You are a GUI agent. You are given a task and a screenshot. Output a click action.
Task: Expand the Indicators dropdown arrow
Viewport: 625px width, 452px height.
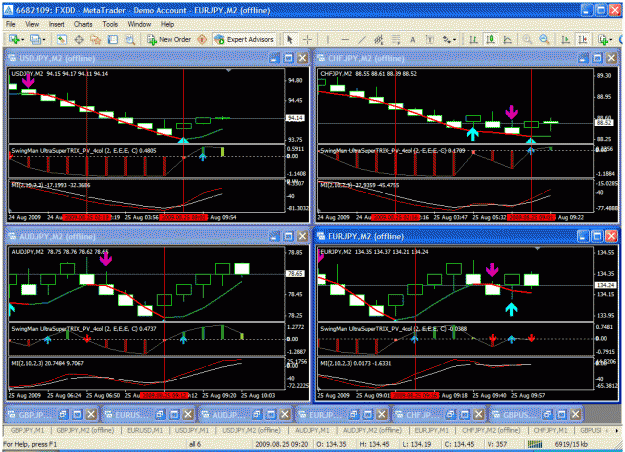610,40
